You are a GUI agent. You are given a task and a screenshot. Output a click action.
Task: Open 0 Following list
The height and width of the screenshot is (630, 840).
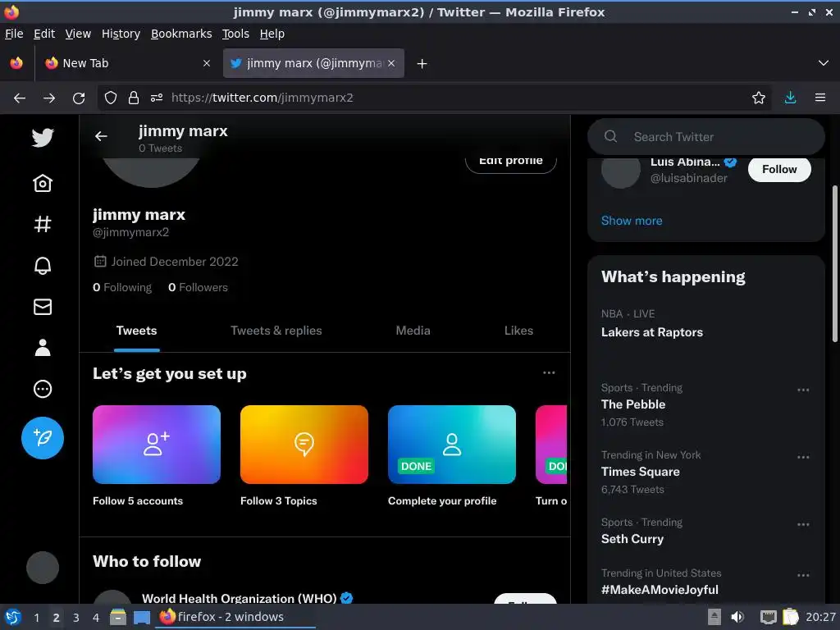[122, 288]
